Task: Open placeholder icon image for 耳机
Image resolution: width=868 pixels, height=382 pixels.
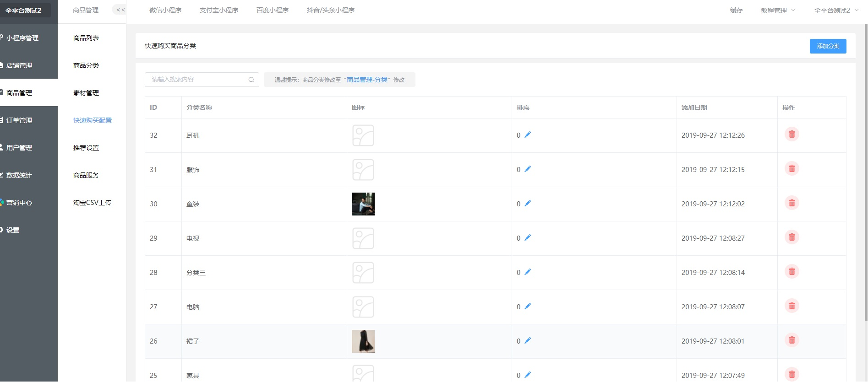Action: click(363, 135)
